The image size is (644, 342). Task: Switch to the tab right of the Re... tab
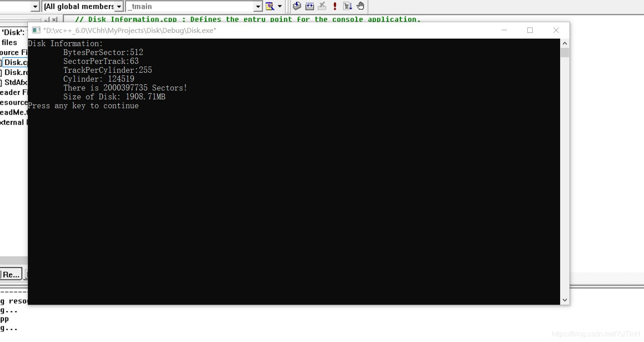point(26,275)
